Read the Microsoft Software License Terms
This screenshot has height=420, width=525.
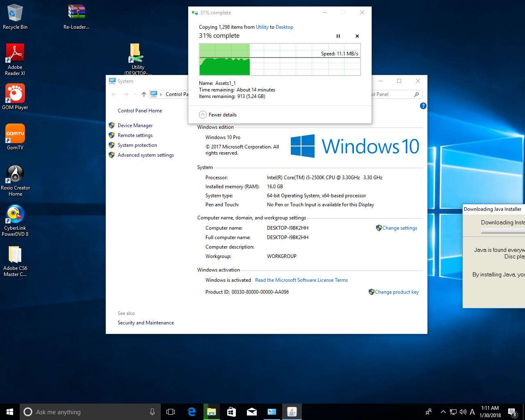pos(301,280)
